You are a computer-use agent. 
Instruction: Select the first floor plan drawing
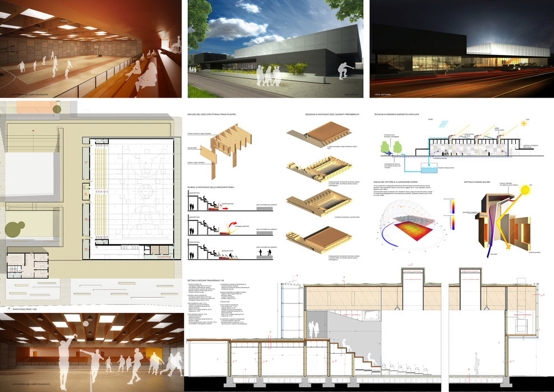pos(91,203)
